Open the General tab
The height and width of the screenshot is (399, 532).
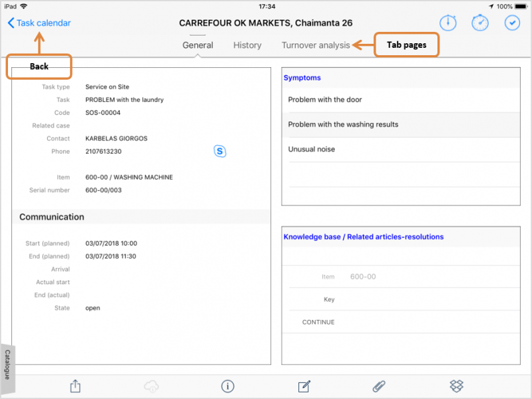[x=198, y=45]
